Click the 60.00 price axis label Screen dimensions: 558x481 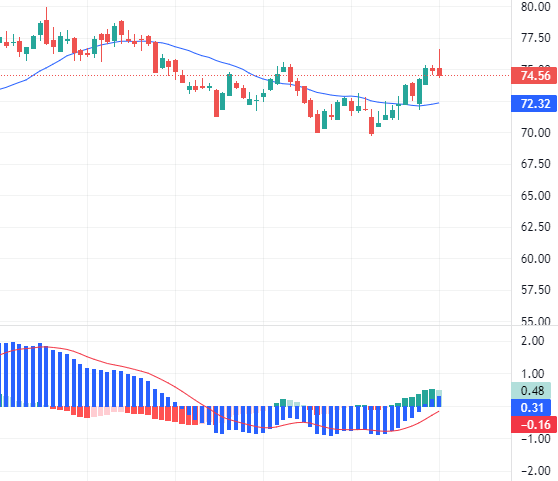(536, 259)
